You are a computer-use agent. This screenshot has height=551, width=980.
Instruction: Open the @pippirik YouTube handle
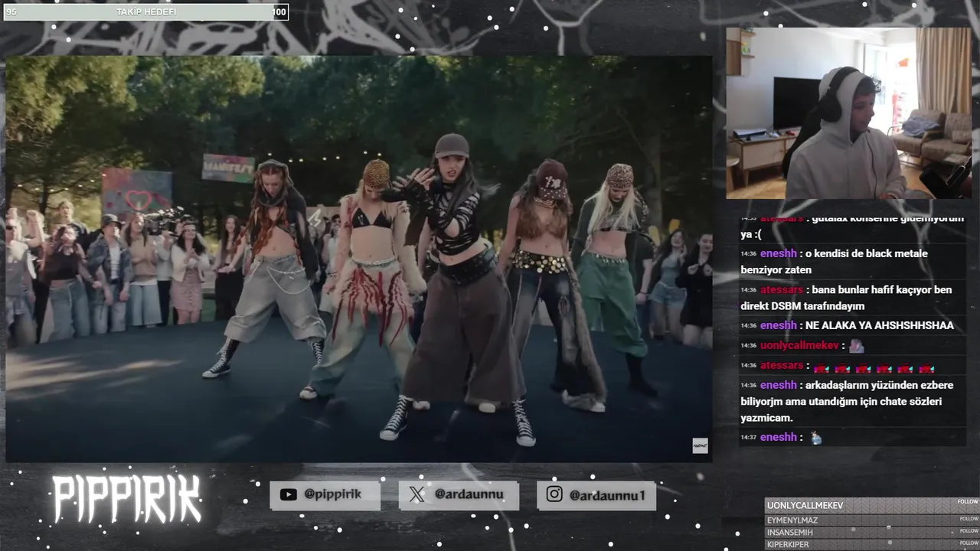[x=332, y=494]
